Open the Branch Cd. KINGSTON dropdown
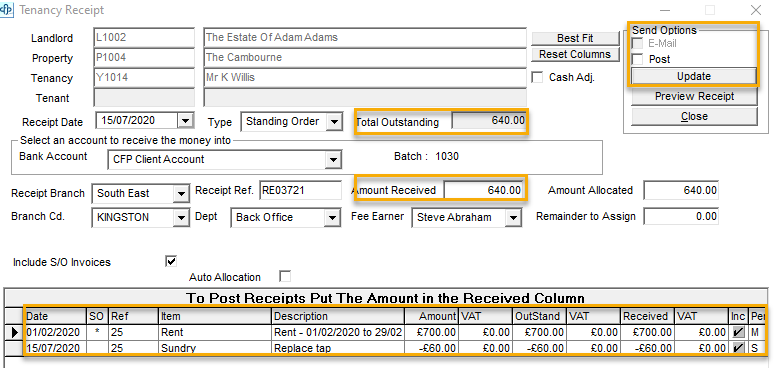 182,218
